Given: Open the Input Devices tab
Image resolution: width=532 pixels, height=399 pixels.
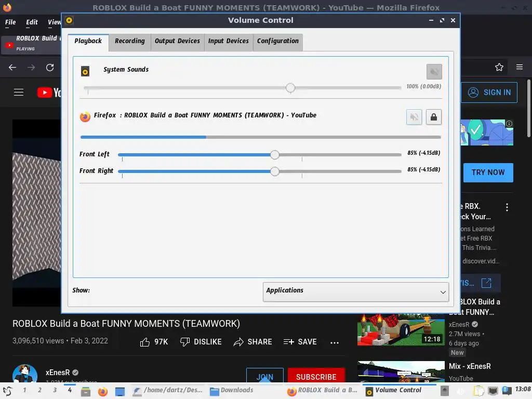Looking at the screenshot, I should point(229,42).
